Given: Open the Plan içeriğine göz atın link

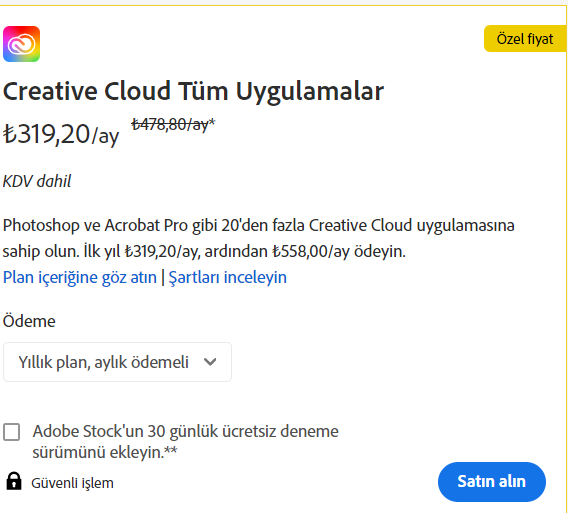Looking at the screenshot, I should click(x=80, y=278).
